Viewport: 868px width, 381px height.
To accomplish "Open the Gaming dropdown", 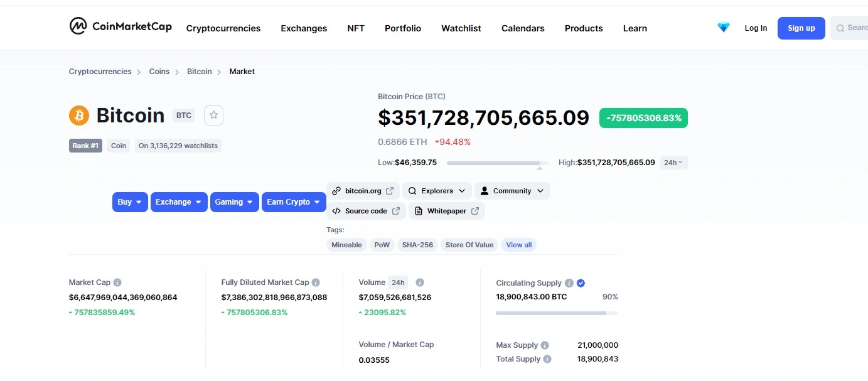I will pos(235,202).
